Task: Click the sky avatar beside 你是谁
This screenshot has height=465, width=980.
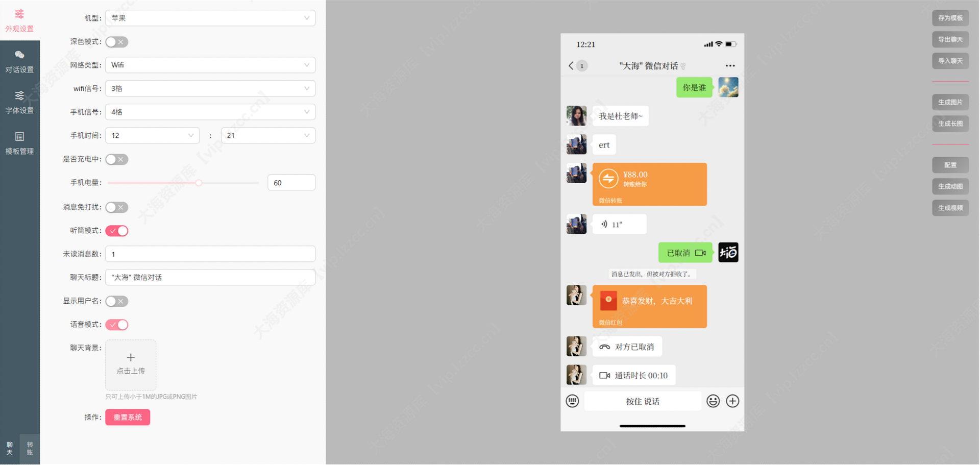Action: coord(728,87)
